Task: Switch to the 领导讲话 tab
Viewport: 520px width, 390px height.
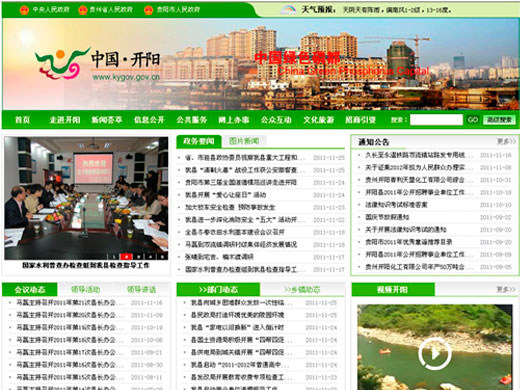Action: [141, 289]
